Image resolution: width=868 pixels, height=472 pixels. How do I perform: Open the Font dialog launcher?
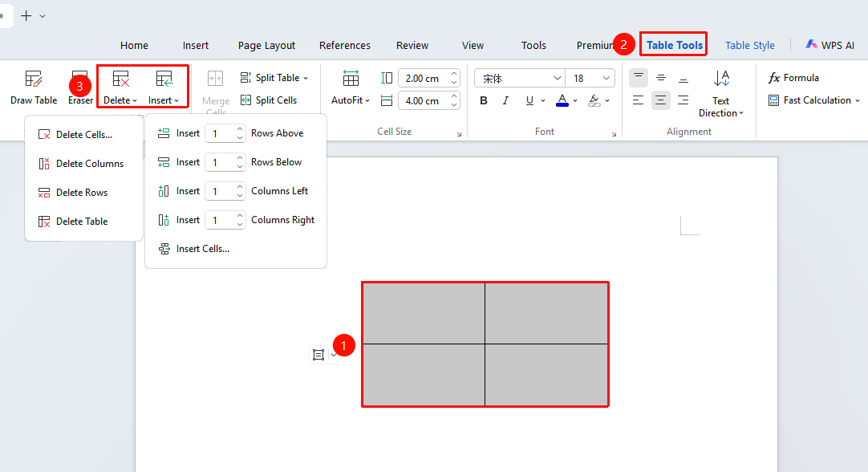tap(614, 134)
